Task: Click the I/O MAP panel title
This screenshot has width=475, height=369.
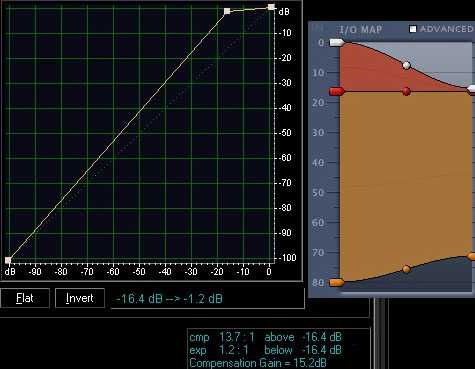Action: click(361, 30)
